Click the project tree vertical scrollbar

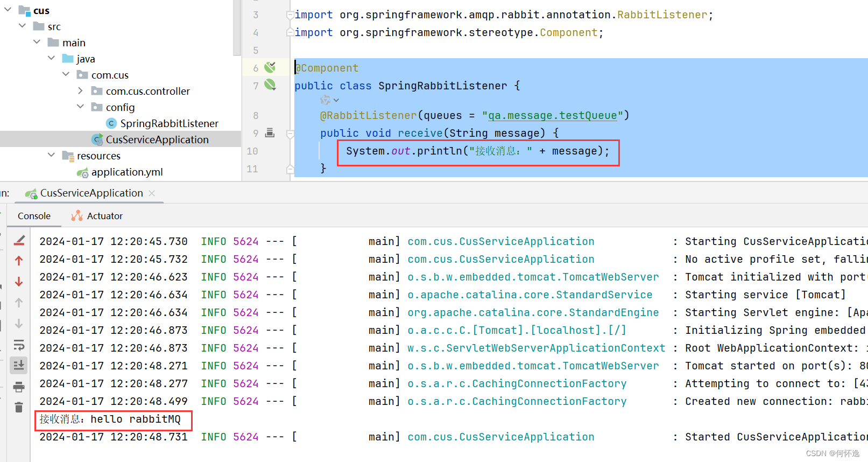(x=237, y=27)
